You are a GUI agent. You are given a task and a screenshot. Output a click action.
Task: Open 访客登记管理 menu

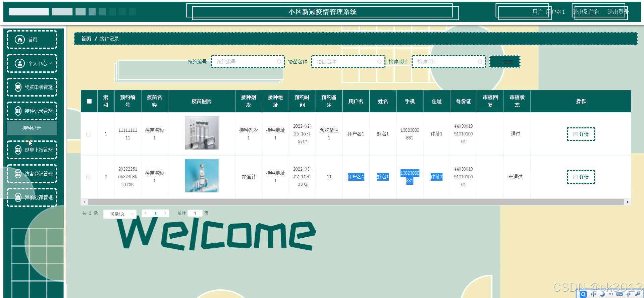point(32,174)
